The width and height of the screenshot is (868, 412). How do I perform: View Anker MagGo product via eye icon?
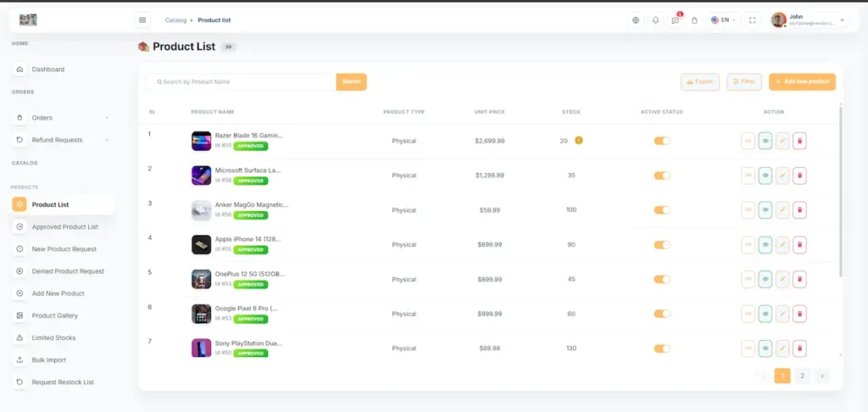click(x=765, y=210)
